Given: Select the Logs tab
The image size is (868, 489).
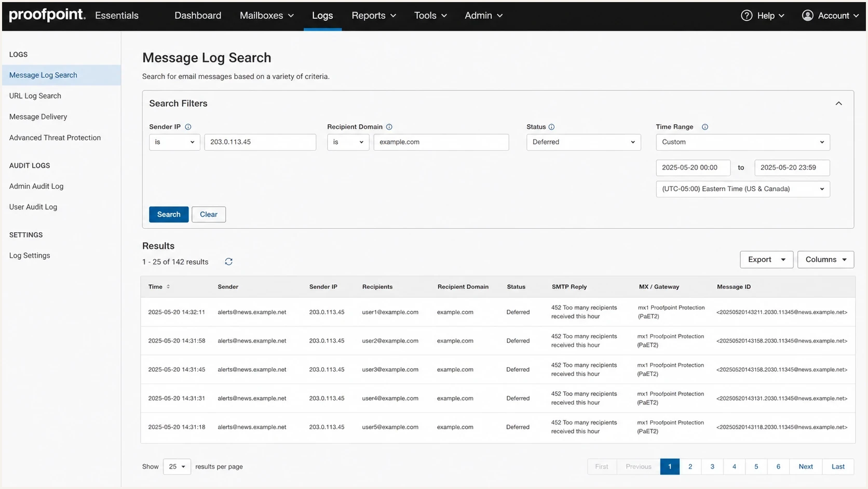Looking at the screenshot, I should [x=322, y=16].
